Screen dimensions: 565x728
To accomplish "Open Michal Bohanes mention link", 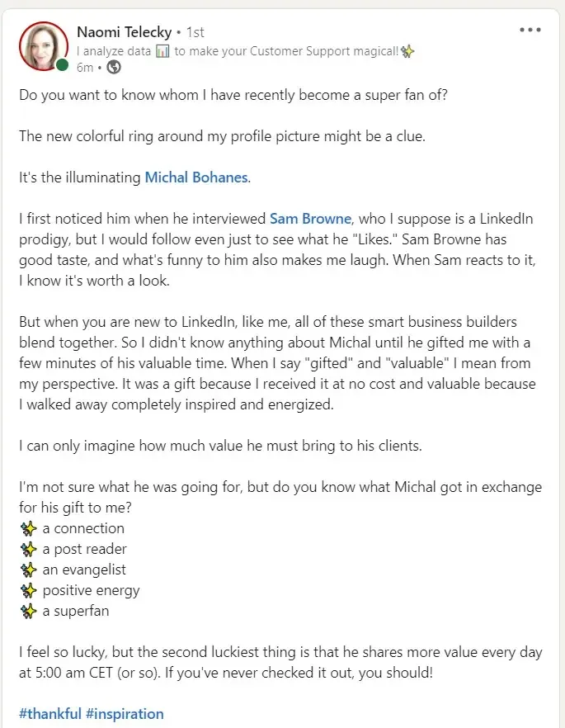I will [x=196, y=177].
